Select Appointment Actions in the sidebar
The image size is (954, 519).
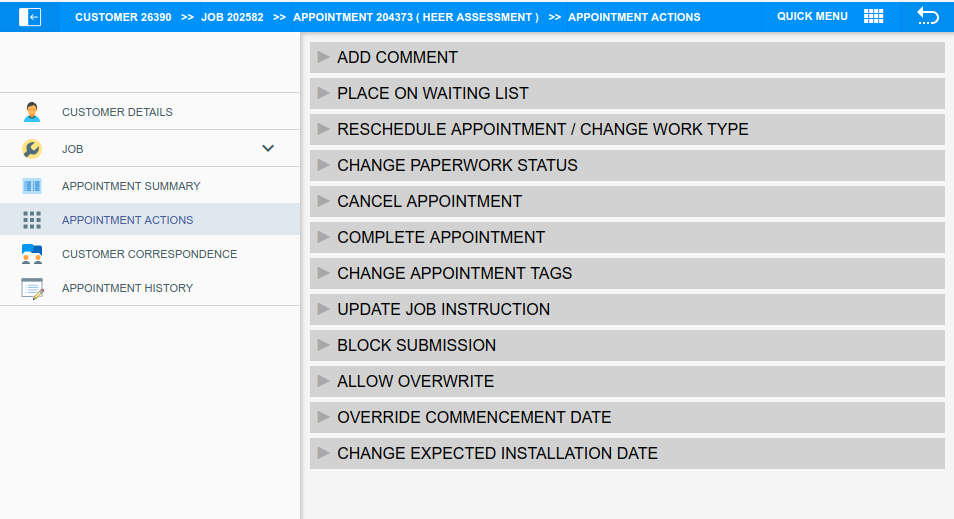127,220
